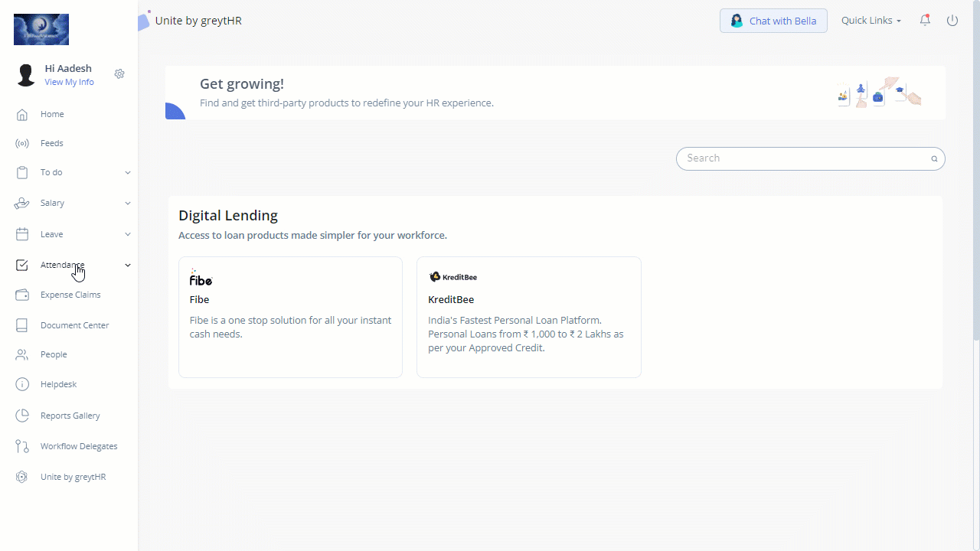Open the Quick Links dropdown
This screenshot has width=980, height=551.
[x=871, y=21]
